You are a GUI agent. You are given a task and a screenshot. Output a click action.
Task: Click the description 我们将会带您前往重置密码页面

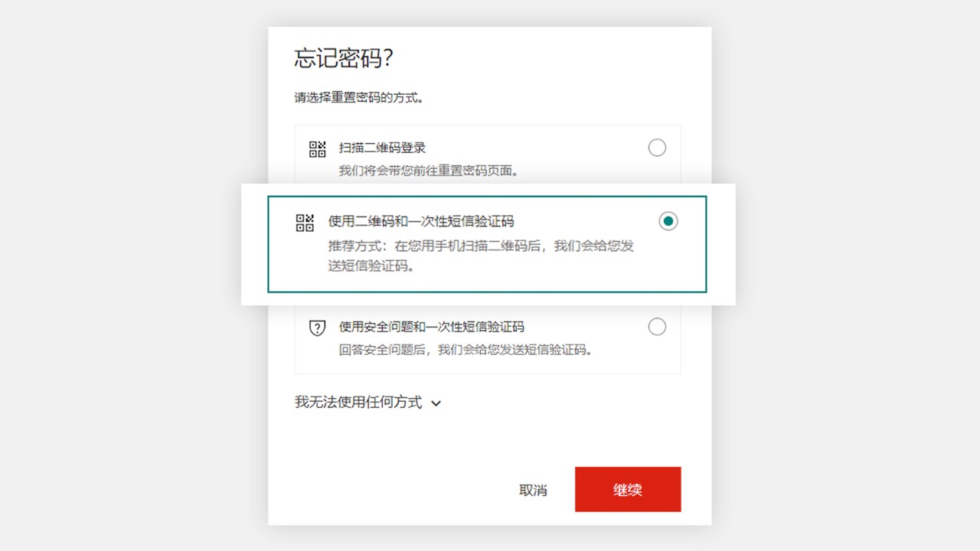(429, 171)
